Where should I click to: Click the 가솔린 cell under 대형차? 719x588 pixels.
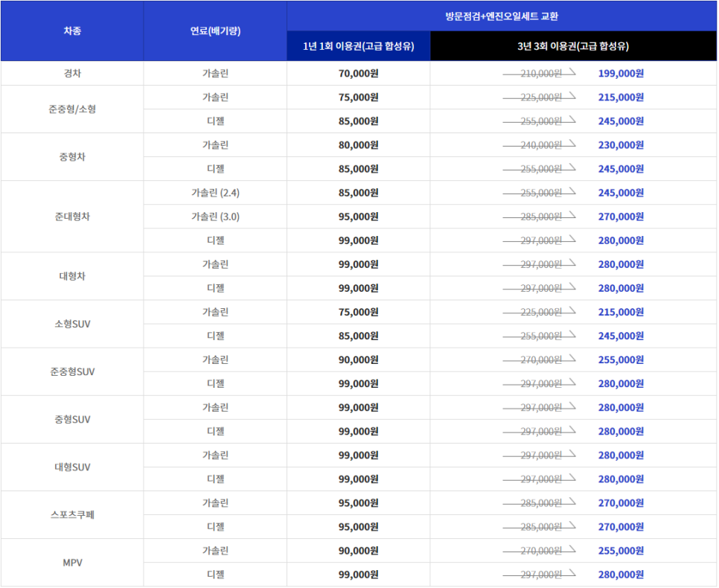pos(215,264)
